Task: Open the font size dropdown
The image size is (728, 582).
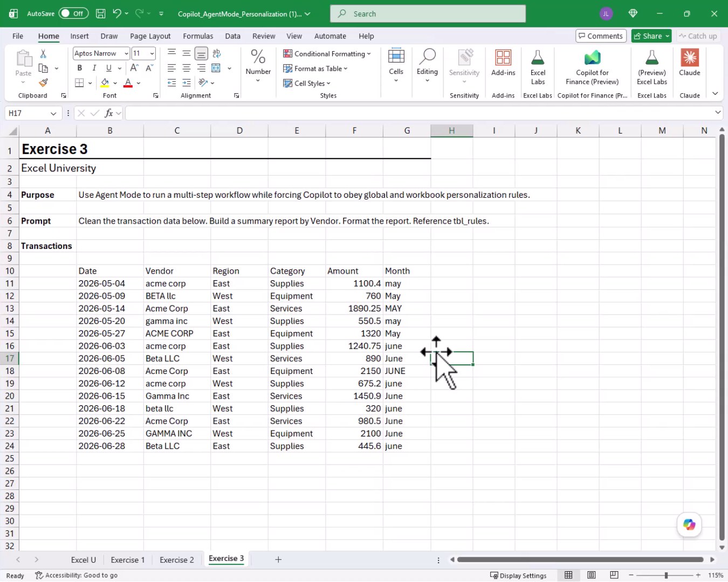Action: pos(152,53)
